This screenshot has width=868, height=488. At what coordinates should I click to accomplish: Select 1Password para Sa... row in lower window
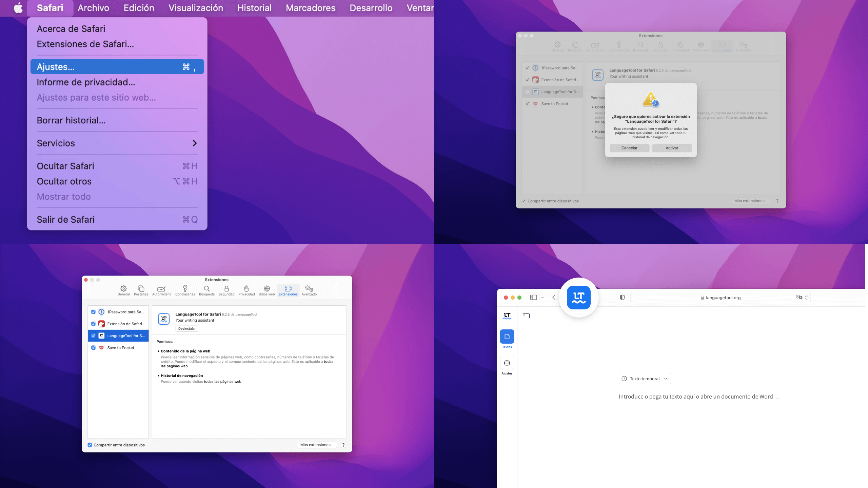118,312
